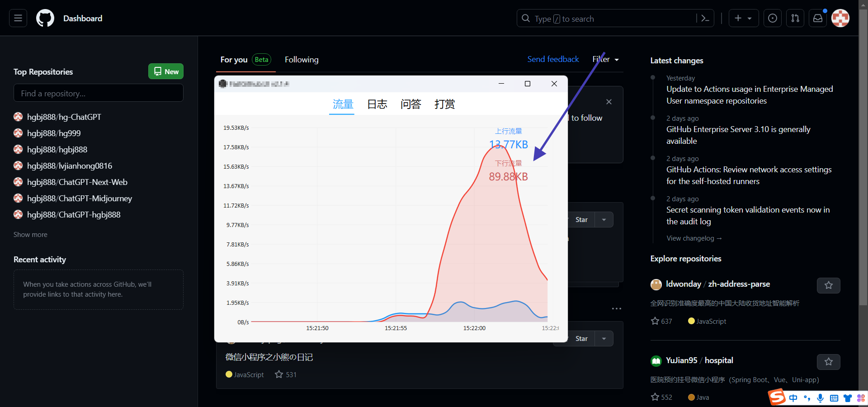Open the hamburger navigation menu icon

pyautogui.click(x=17, y=18)
